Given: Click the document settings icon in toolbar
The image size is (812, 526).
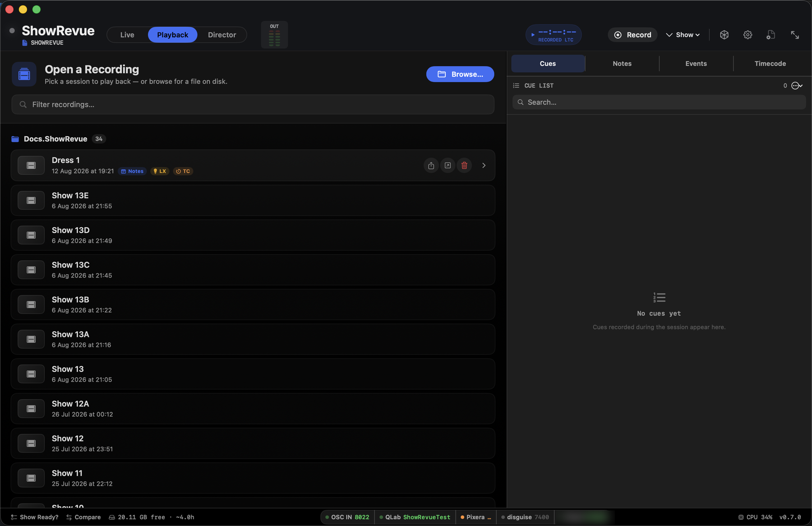Looking at the screenshot, I should [x=771, y=35].
